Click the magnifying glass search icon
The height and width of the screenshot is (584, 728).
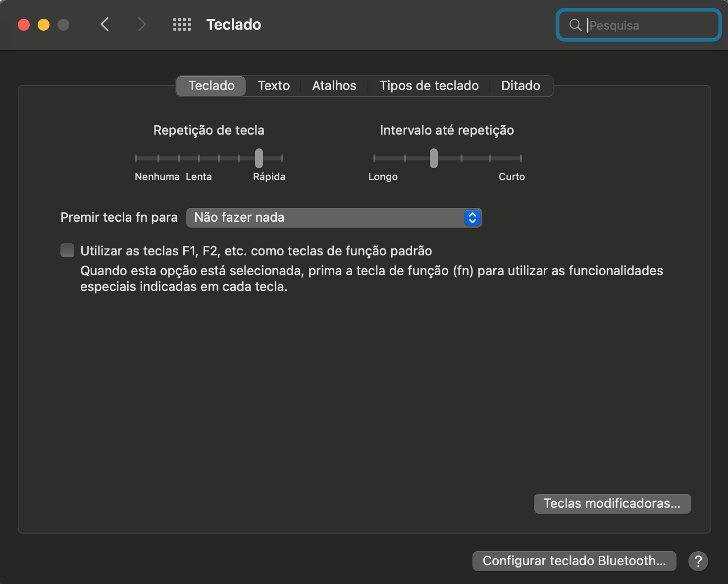pyautogui.click(x=575, y=25)
